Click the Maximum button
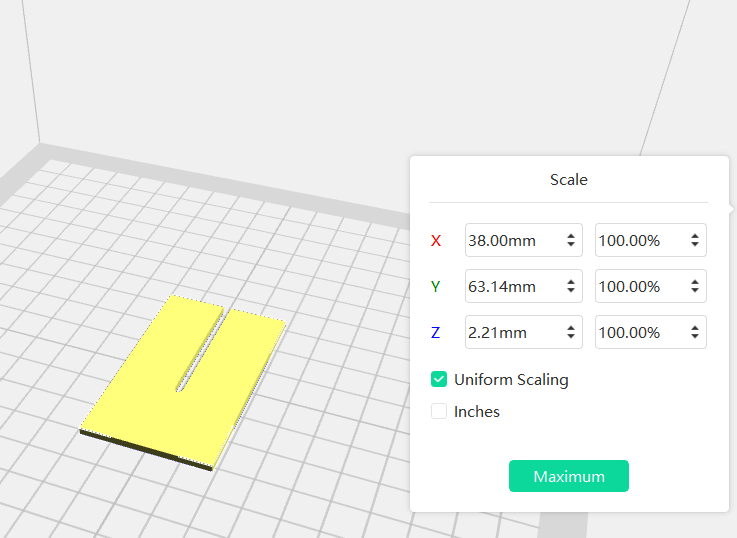 (569, 476)
